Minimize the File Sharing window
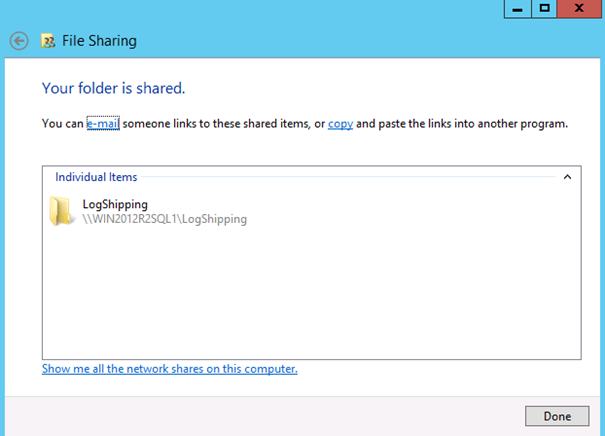The image size is (605, 436). pyautogui.click(x=518, y=8)
